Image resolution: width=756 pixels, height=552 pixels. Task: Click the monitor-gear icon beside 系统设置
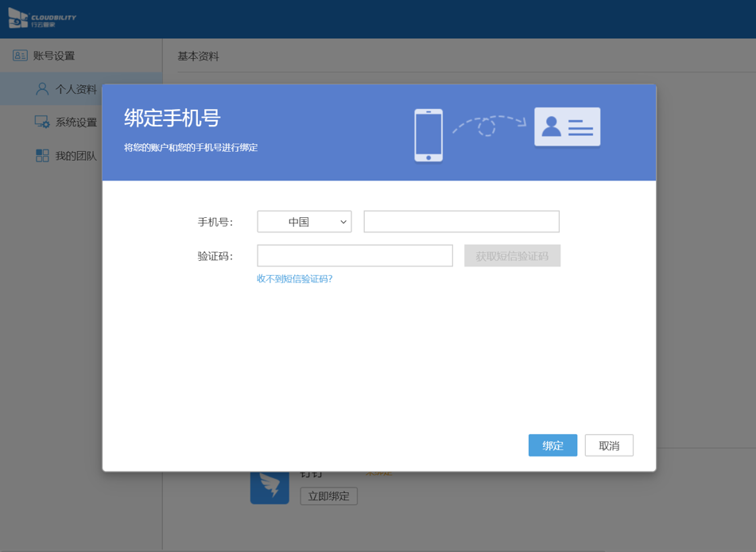coord(42,122)
